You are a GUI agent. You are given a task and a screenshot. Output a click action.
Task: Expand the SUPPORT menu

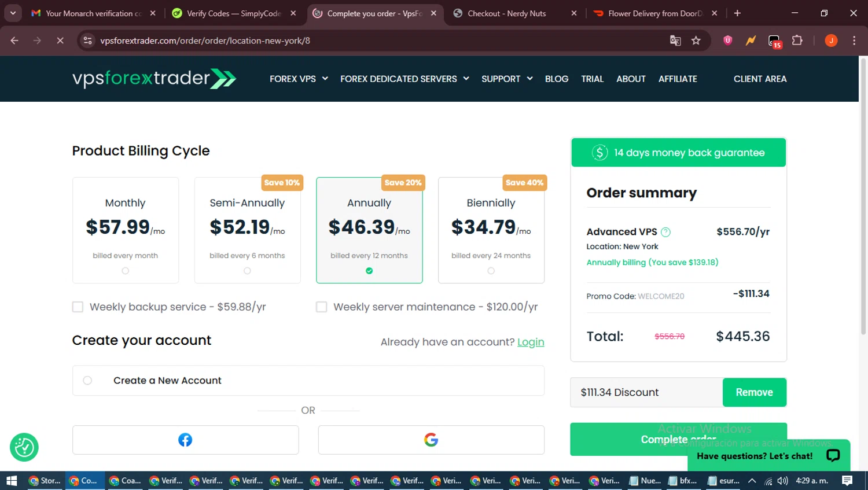[x=507, y=79]
